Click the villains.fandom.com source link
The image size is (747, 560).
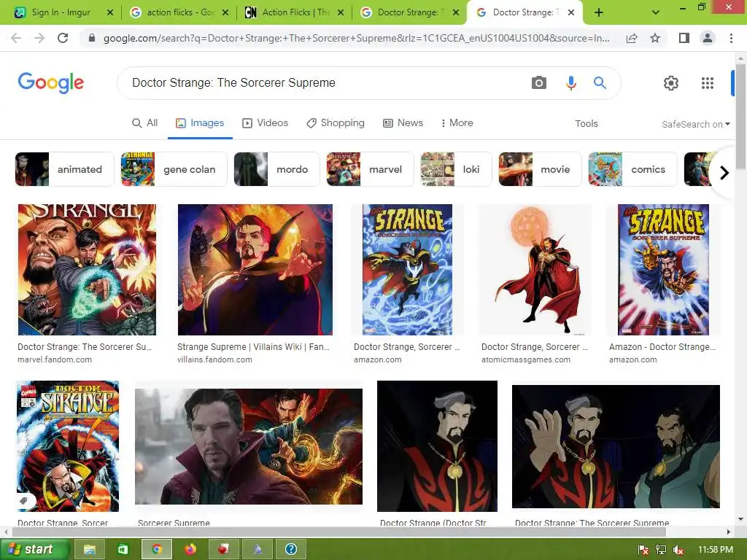tap(214, 359)
